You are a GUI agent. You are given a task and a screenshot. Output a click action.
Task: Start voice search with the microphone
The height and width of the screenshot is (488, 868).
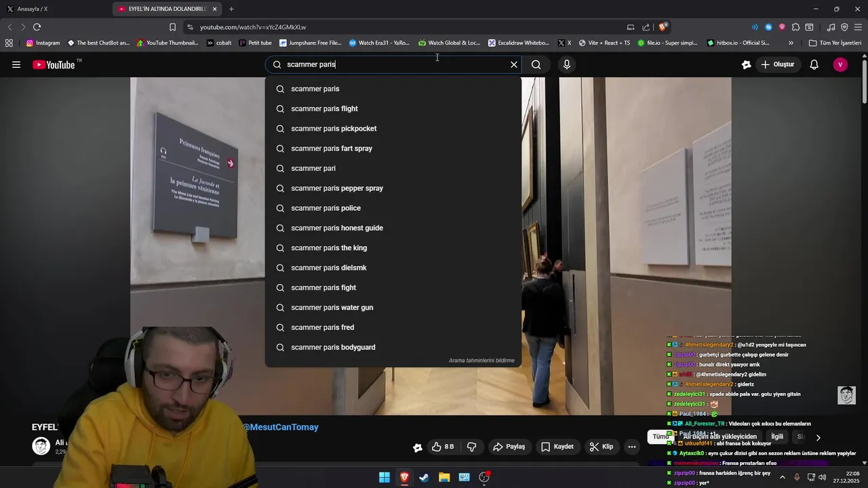click(x=567, y=64)
